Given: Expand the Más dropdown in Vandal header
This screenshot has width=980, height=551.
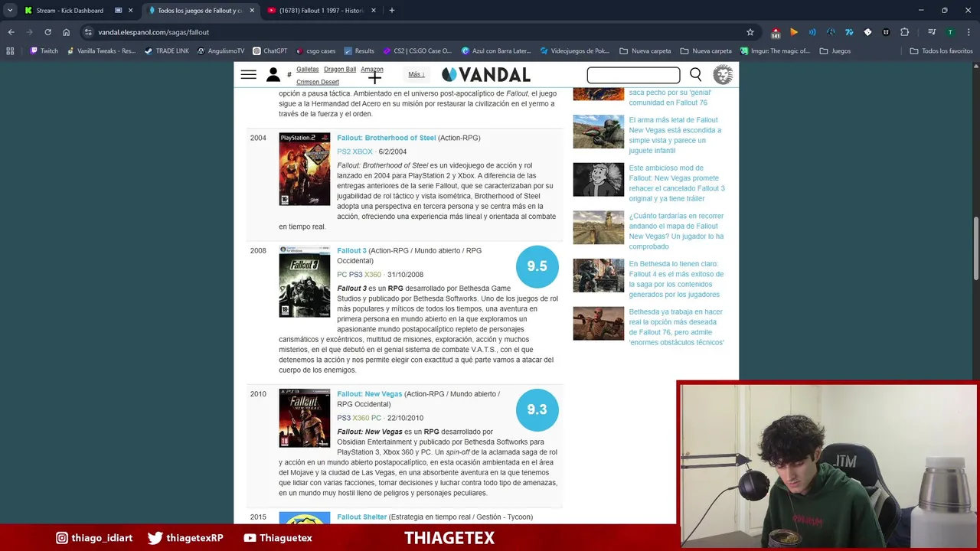Looking at the screenshot, I should pyautogui.click(x=416, y=74).
